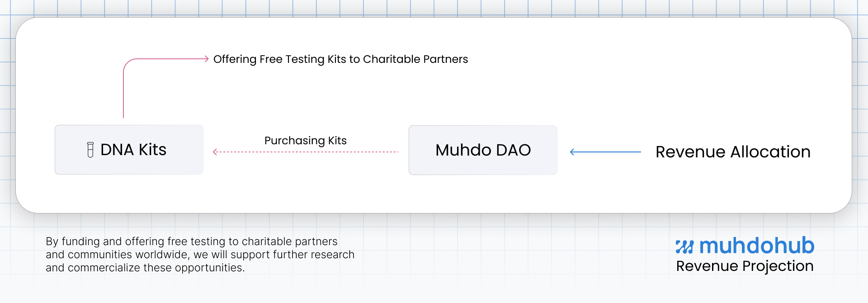Click the Revenue Allocation label
The image size is (868, 303).
pyautogui.click(x=733, y=152)
